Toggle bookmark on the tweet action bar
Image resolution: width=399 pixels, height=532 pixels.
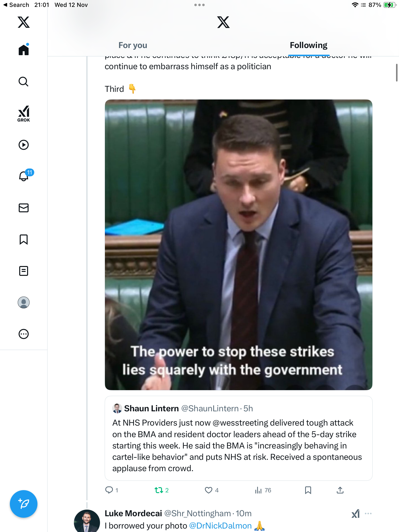[308, 490]
